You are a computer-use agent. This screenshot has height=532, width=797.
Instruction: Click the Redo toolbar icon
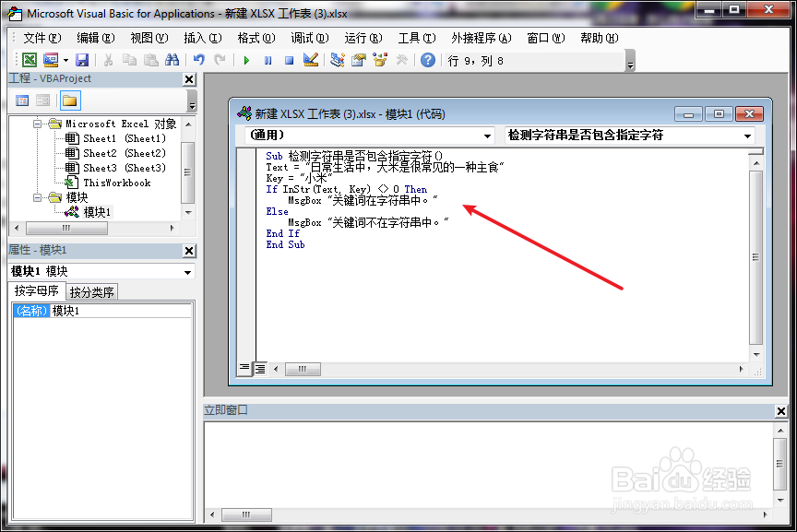[x=220, y=60]
